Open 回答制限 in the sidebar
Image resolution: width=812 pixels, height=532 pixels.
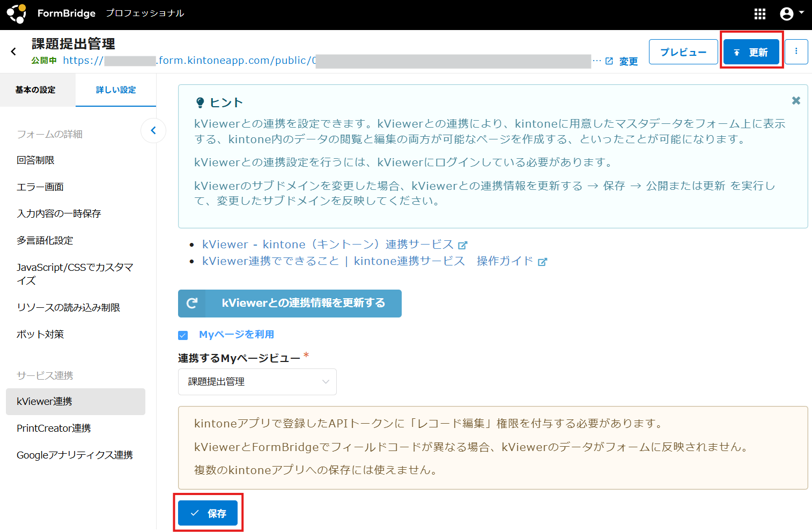pyautogui.click(x=35, y=160)
